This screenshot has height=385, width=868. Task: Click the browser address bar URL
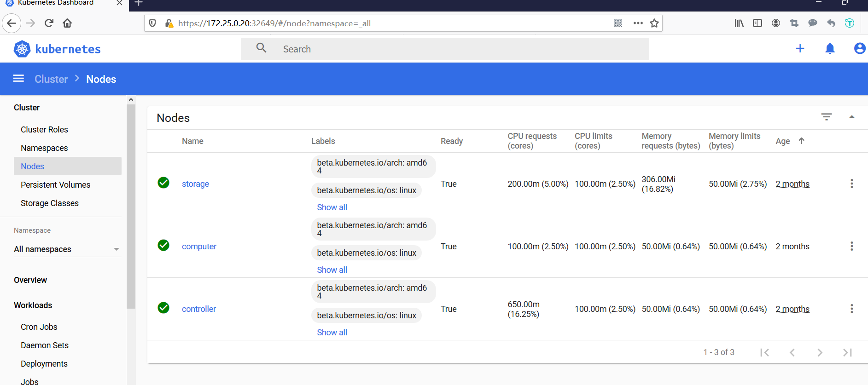pyautogui.click(x=274, y=23)
